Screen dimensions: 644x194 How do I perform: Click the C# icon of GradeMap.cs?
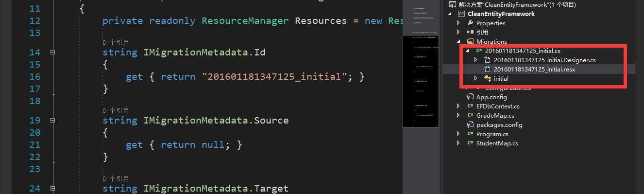pos(470,115)
